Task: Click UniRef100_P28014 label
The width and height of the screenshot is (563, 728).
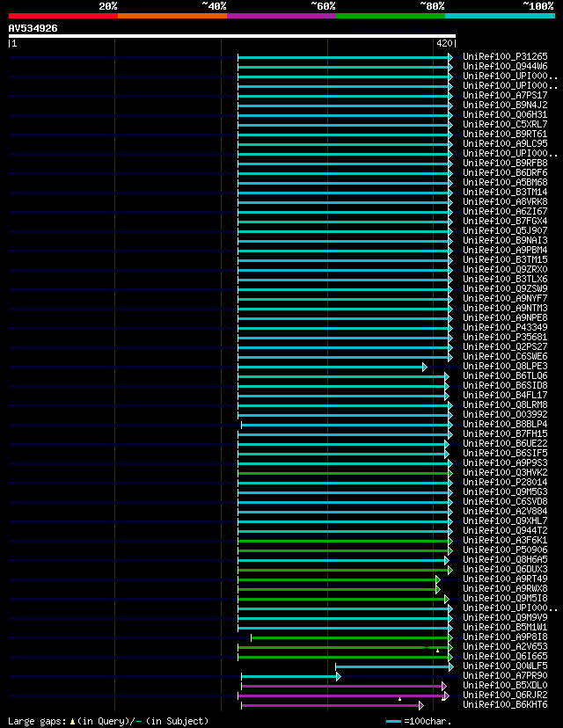Action: pos(505,483)
